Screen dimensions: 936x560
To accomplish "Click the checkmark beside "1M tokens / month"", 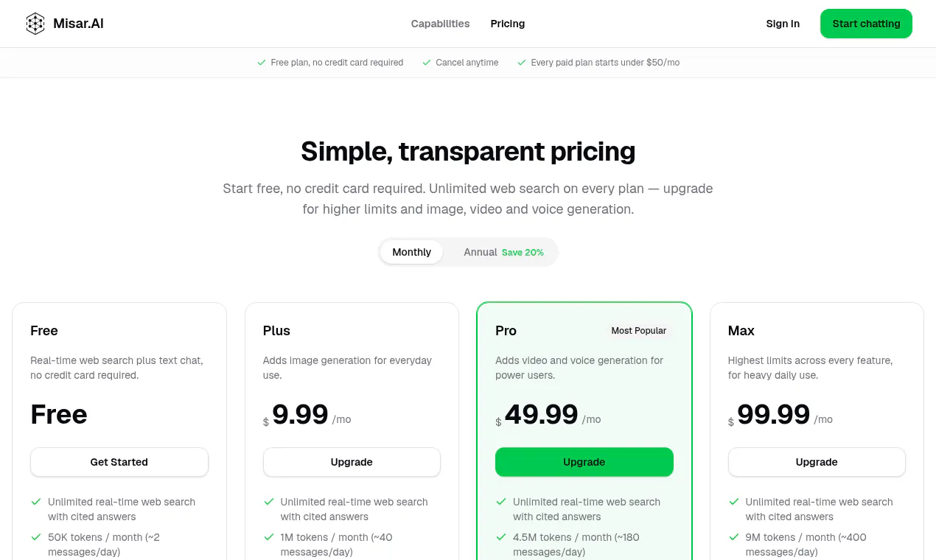I will 268,537.
